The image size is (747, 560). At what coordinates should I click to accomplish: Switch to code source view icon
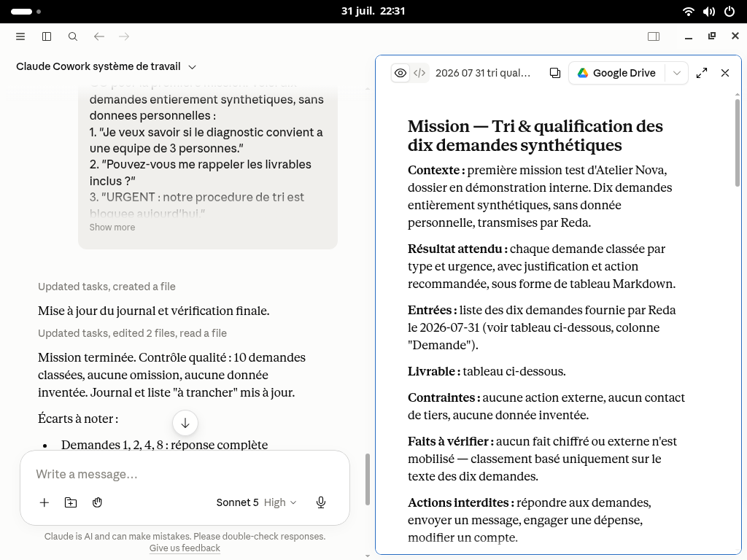click(x=419, y=73)
